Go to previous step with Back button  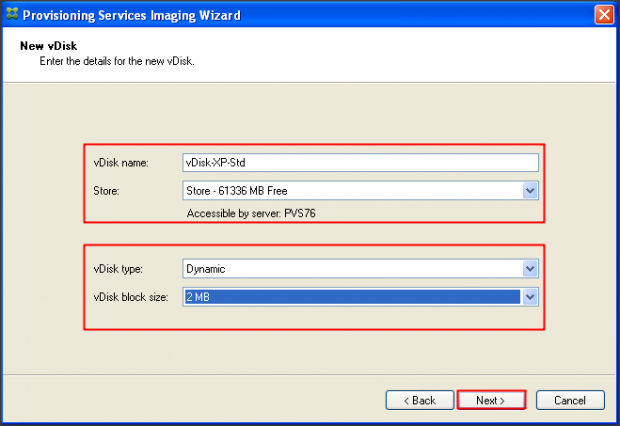(420, 400)
